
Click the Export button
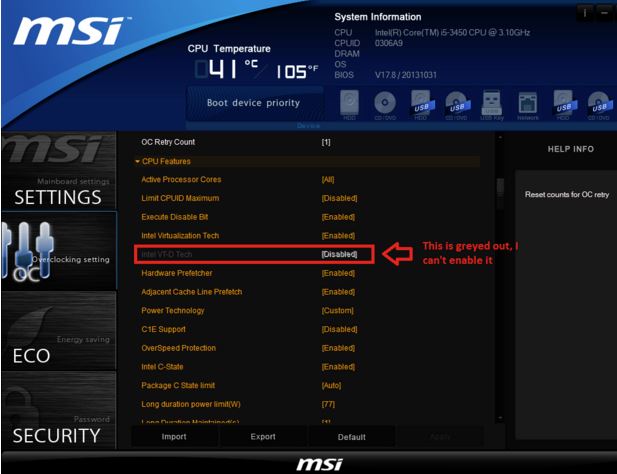pos(263,437)
